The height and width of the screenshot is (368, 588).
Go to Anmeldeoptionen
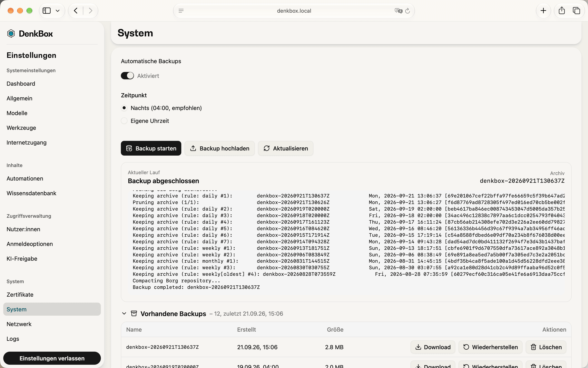pyautogui.click(x=30, y=244)
